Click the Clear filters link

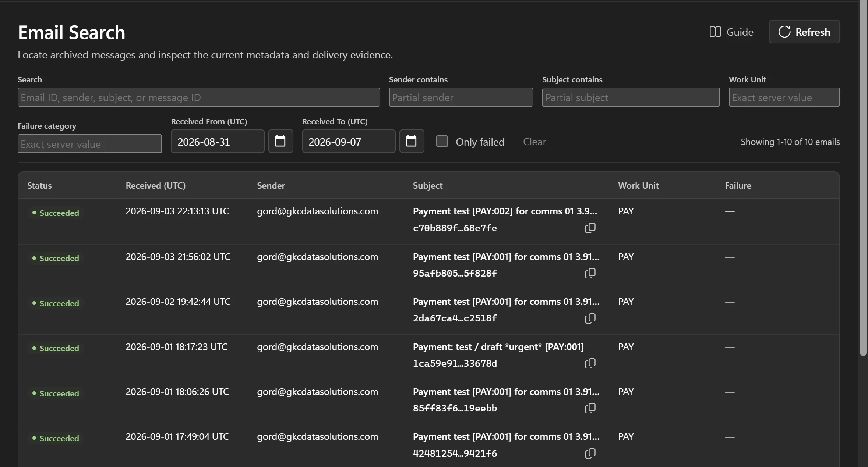534,142
